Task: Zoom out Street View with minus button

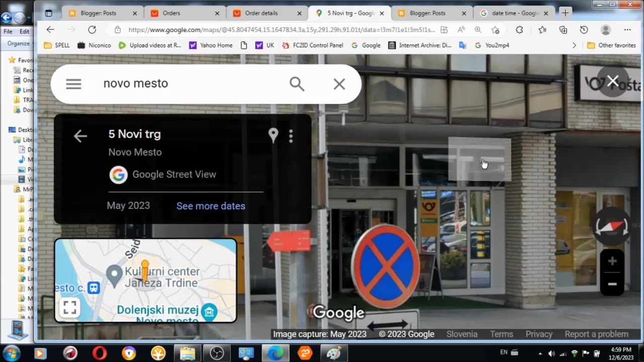Action: (612, 284)
